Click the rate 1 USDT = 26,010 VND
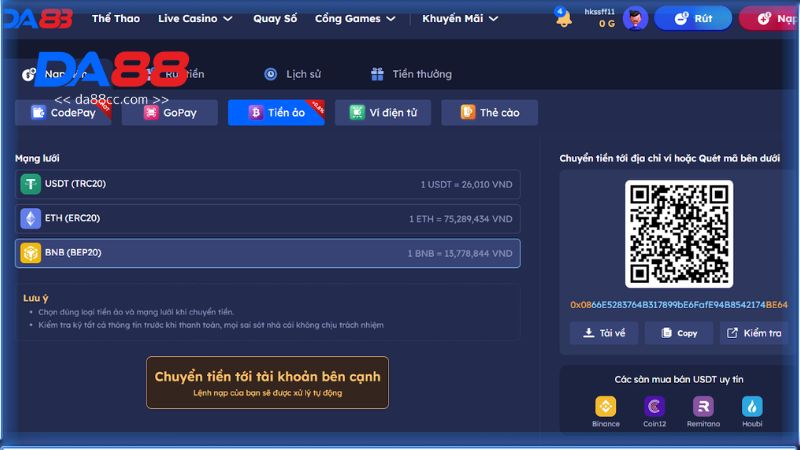The height and width of the screenshot is (450, 800). (466, 185)
